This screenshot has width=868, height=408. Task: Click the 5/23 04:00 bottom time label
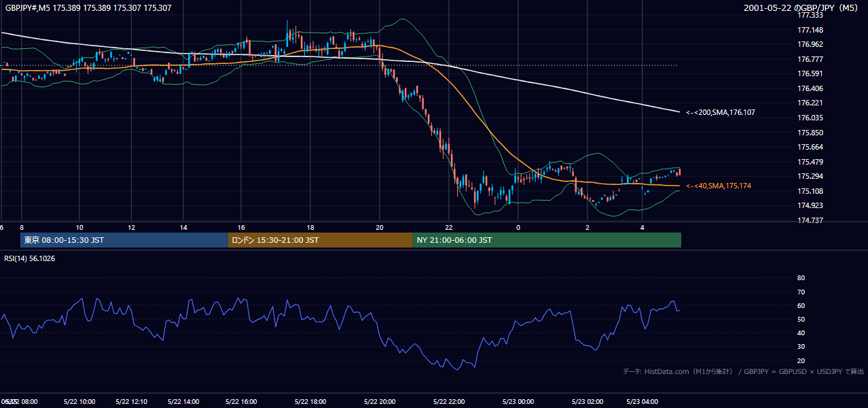[643, 402]
